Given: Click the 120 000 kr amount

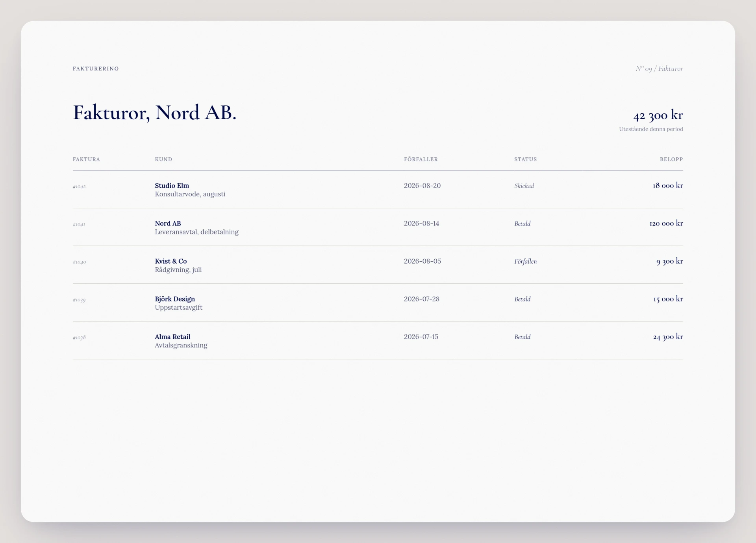Looking at the screenshot, I should [666, 223].
